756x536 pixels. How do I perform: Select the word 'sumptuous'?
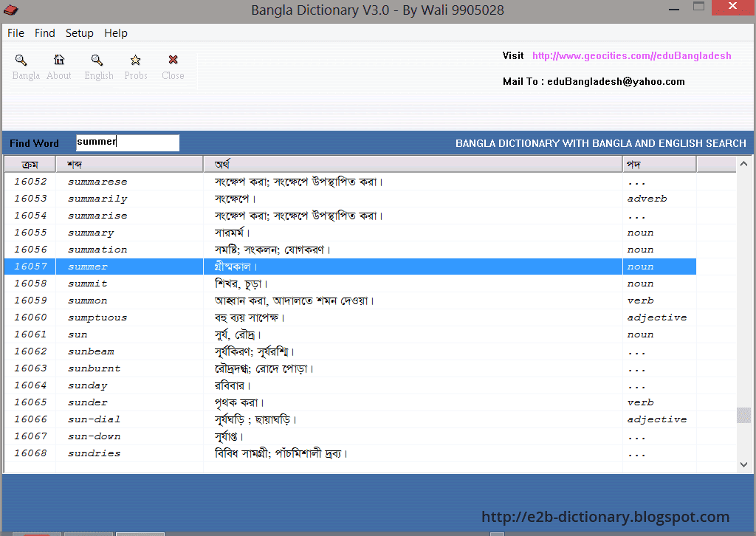[x=98, y=317]
